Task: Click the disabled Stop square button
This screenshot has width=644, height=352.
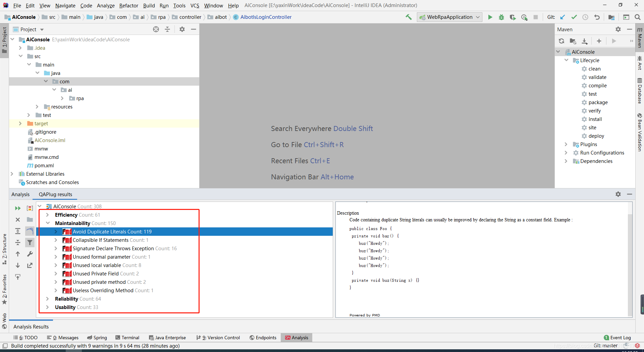Action: pyautogui.click(x=536, y=17)
